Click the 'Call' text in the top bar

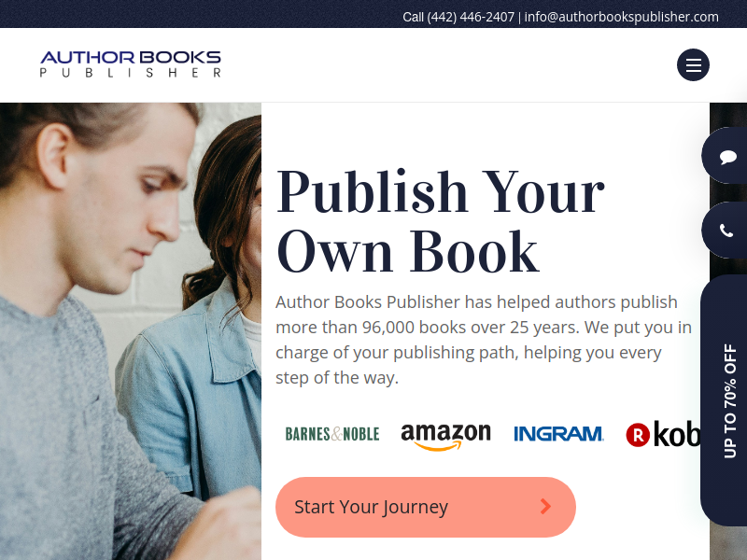click(413, 17)
